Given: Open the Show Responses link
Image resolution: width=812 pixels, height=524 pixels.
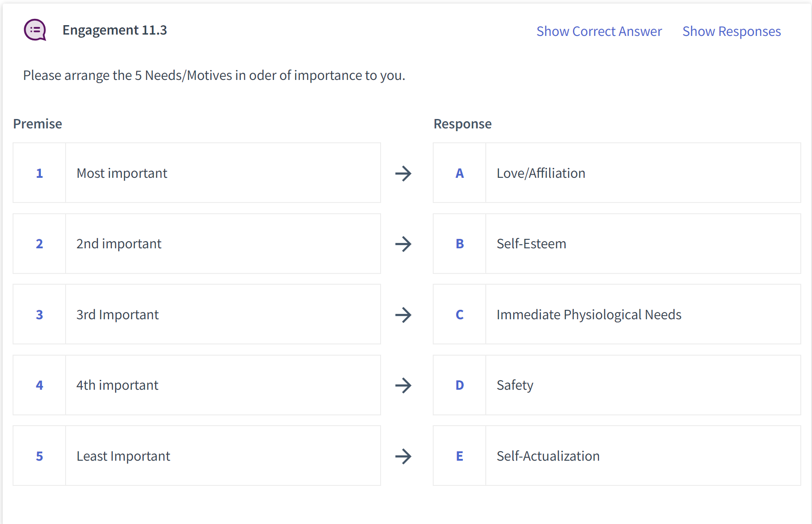Looking at the screenshot, I should click(731, 31).
